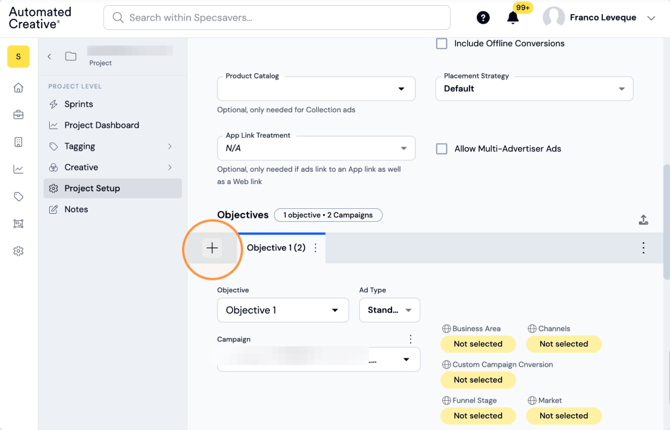Open the notifications bell
Viewport: 670px width, 430px height.
point(513,18)
